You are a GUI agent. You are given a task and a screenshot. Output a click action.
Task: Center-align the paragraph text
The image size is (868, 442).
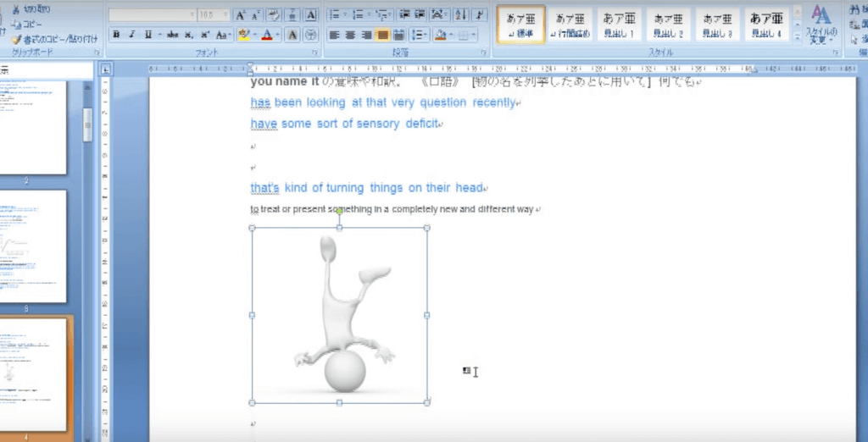pyautogui.click(x=349, y=35)
